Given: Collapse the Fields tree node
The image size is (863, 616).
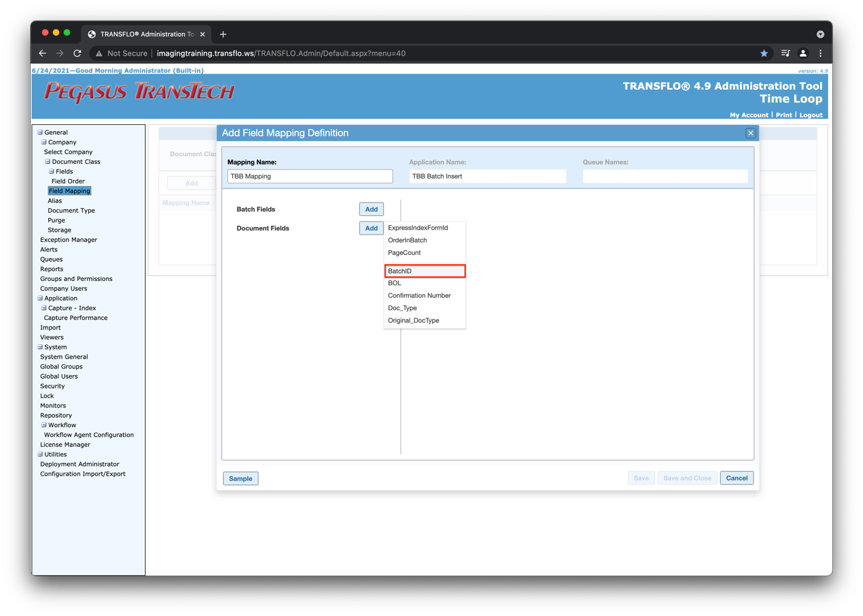Looking at the screenshot, I should click(52, 171).
